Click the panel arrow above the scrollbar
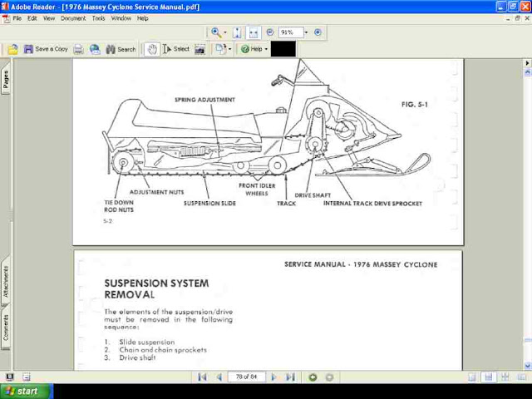Image resolution: width=532 pixels, height=399 pixels. click(528, 63)
